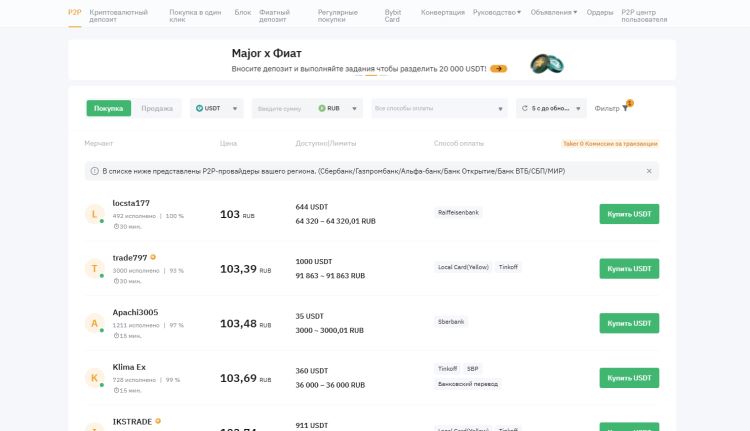This screenshot has height=431, width=750.
Task: Open the USDT coin dropdown
Action: (x=217, y=108)
